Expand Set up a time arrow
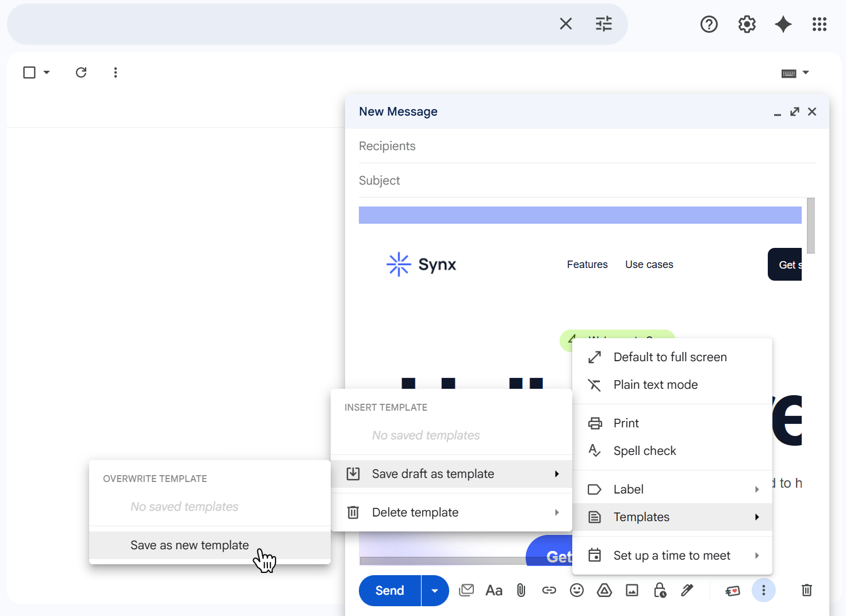The height and width of the screenshot is (616, 846). coord(757,556)
